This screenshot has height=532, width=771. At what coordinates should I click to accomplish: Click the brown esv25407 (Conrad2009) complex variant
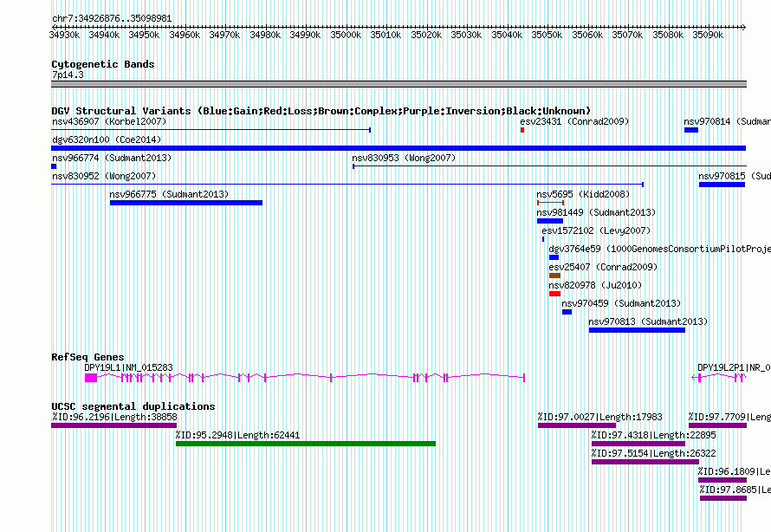[554, 276]
